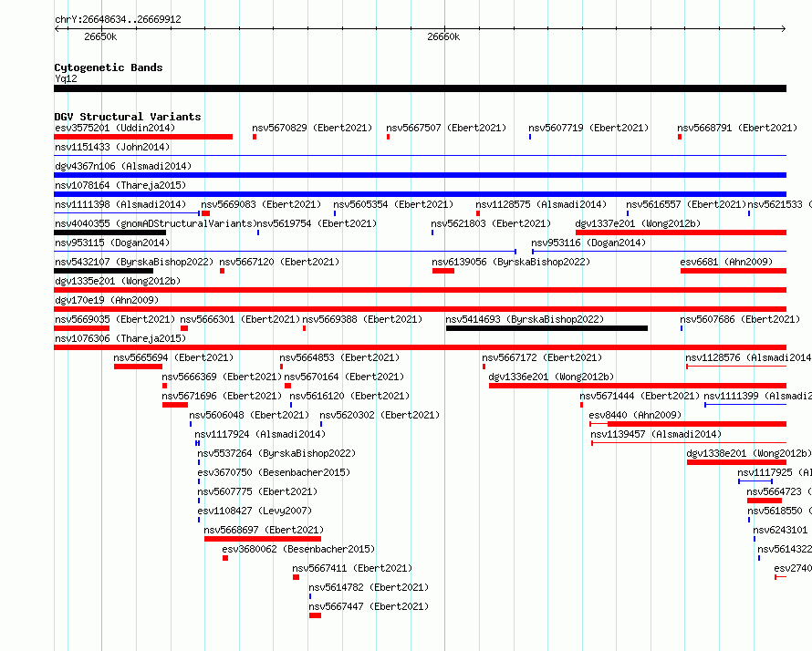Click dgv170e19 (Ahn2009) label
This screenshot has height=651, width=812.
[x=107, y=300]
